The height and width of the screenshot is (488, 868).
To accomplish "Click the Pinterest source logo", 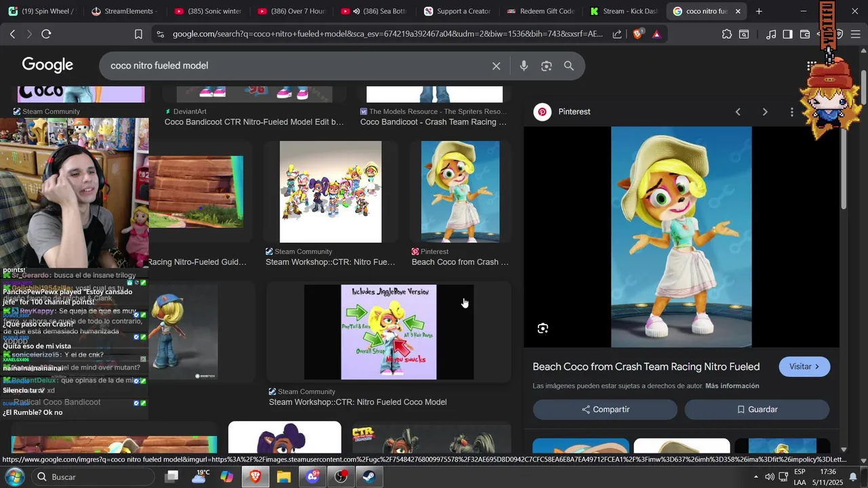I will click(542, 112).
